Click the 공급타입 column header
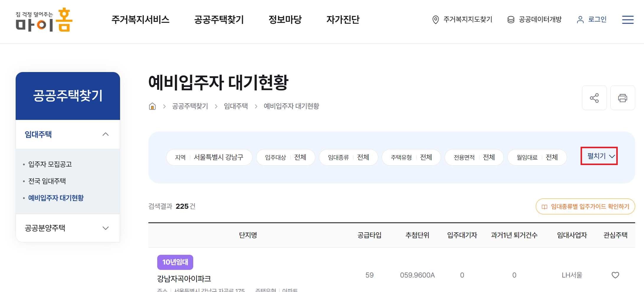 (x=369, y=235)
